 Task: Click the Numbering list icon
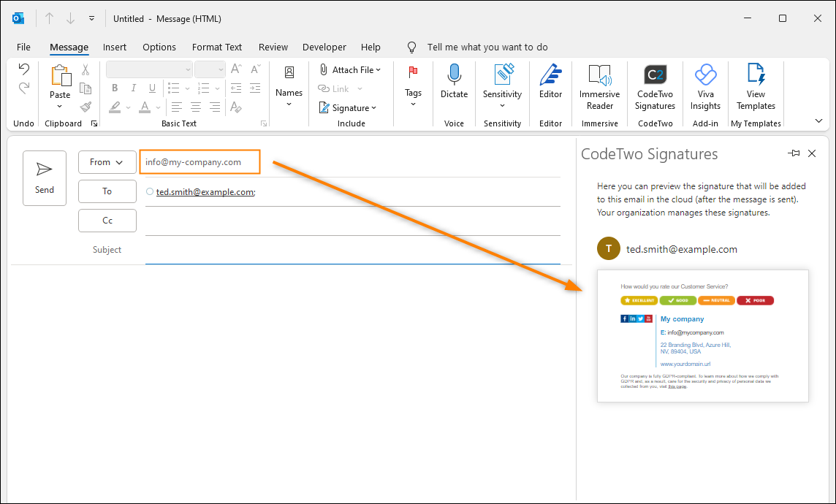point(203,88)
